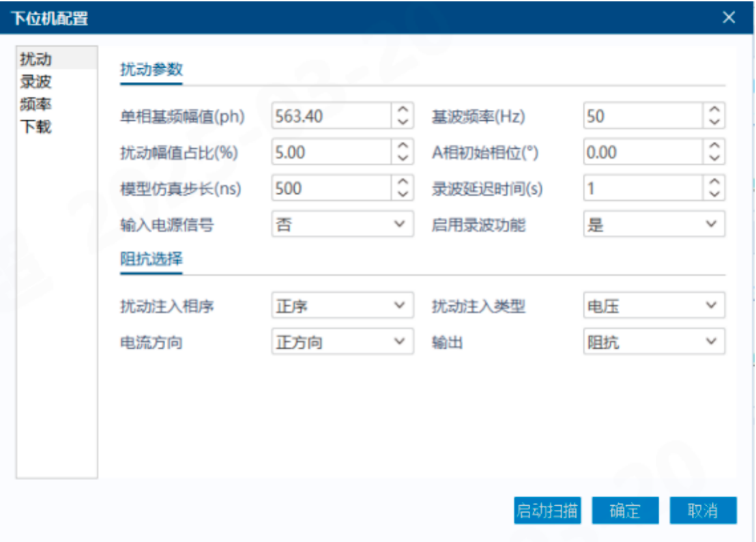Select the 扰动 item in sidebar
Screen dimensions: 756x542
pyautogui.click(x=36, y=59)
